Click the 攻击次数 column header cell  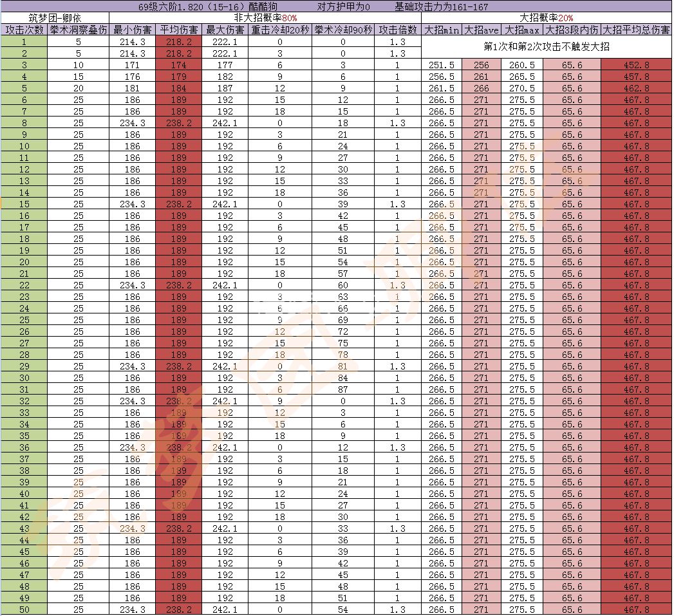coord(24,30)
